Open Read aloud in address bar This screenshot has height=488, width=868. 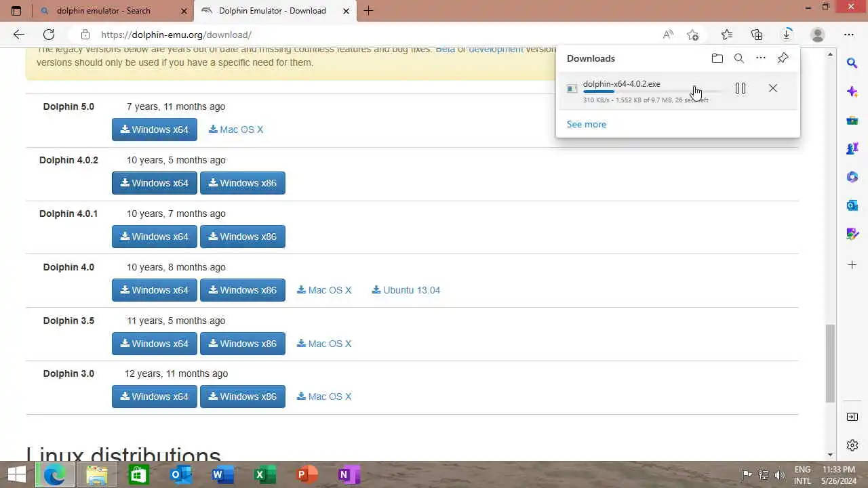tap(669, 35)
